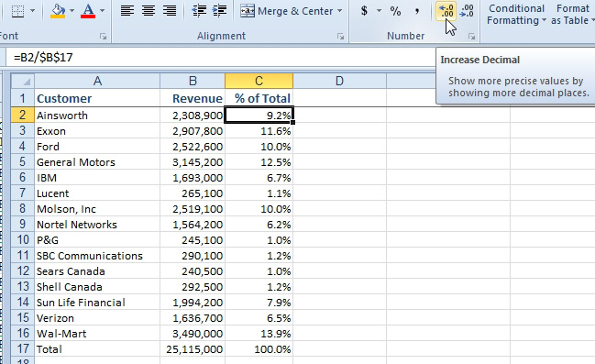
Task: Select the IBM cell
Action: [x=97, y=178]
